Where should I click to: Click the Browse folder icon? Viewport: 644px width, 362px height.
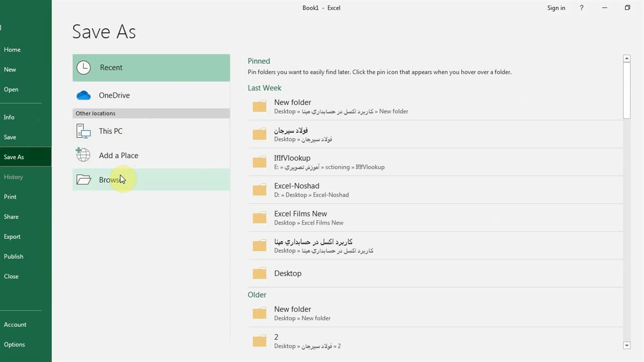(x=84, y=179)
